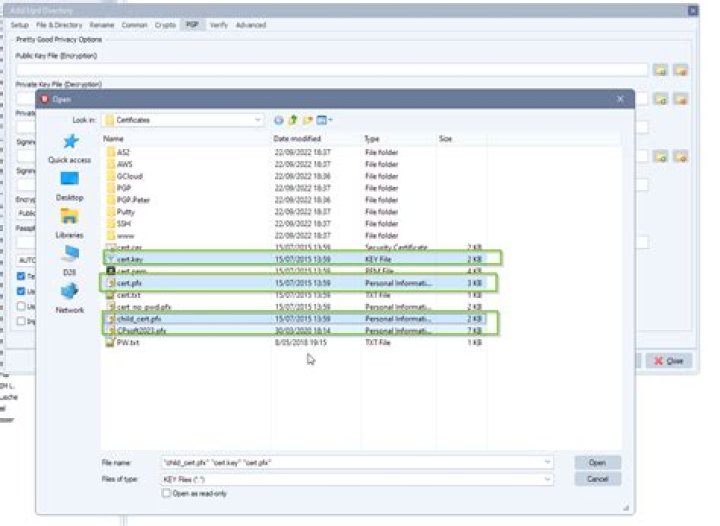The image size is (720, 526).
Task: Click the Cancel button
Action: 597,479
